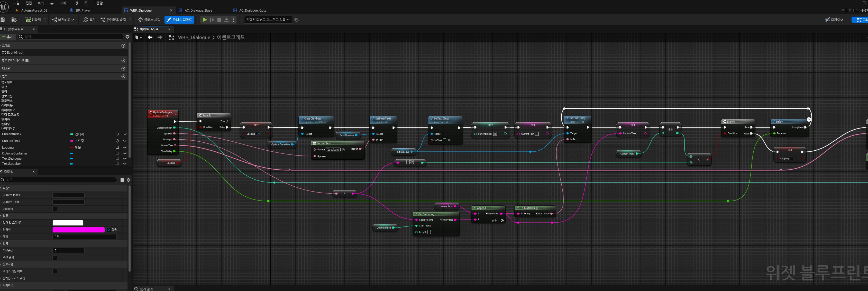Viewport: 868px width, 291px height.
Task: Navigate forward with the right arrow
Action: pyautogui.click(x=160, y=38)
